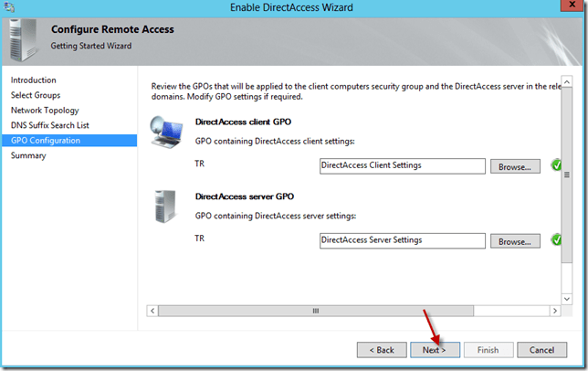
Task: Proceed with the Next button
Action: pos(434,350)
